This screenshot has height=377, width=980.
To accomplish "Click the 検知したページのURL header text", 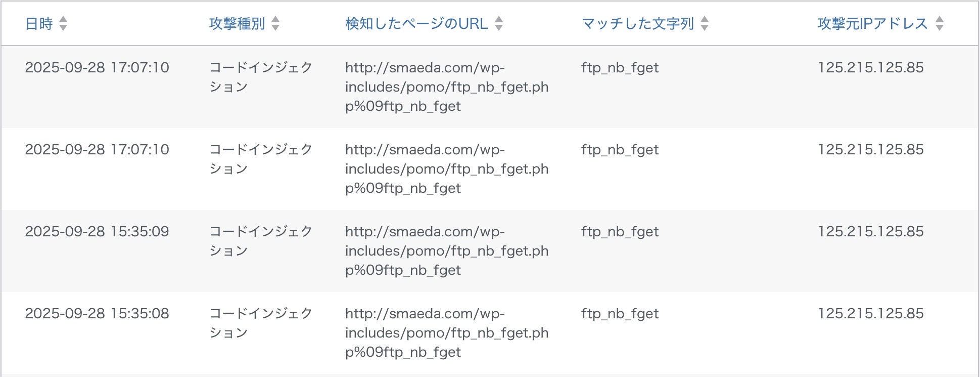I will (416, 24).
